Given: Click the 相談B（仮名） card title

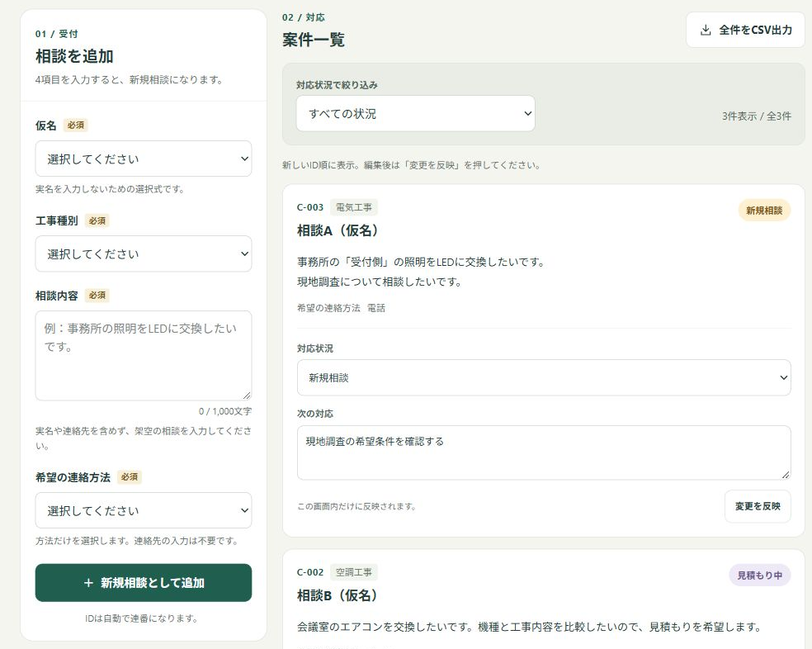Looking at the screenshot, I should [x=338, y=595].
